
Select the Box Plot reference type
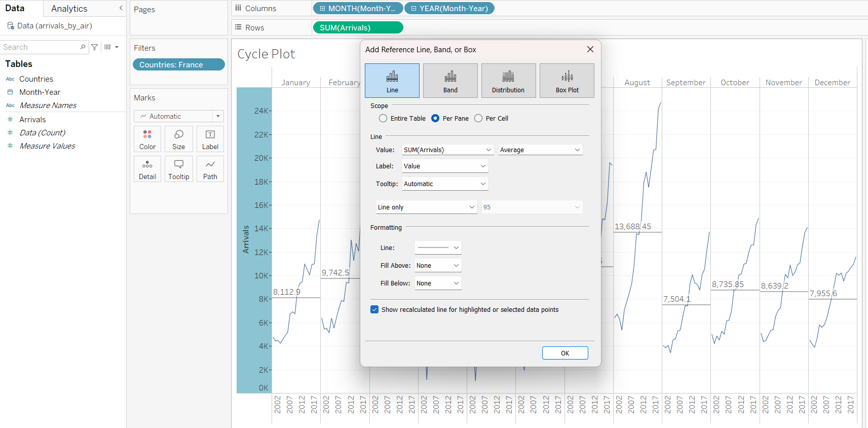567,80
